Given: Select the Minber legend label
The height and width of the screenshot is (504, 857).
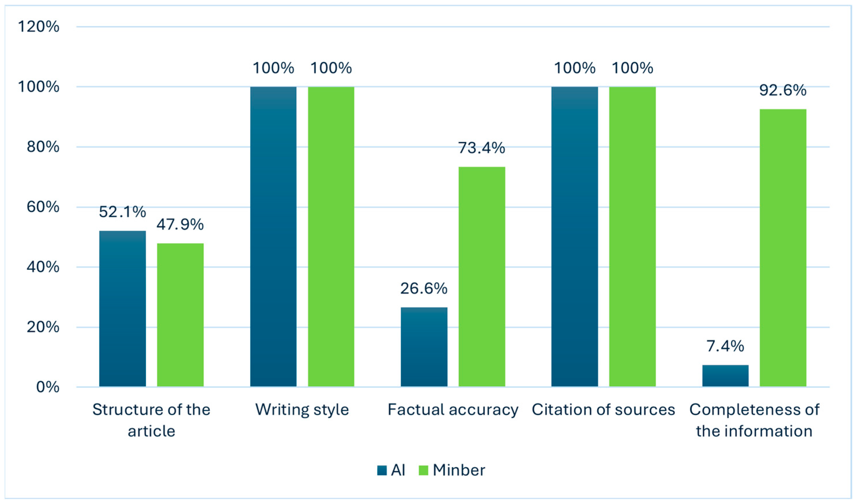Looking at the screenshot, I should point(459,470).
